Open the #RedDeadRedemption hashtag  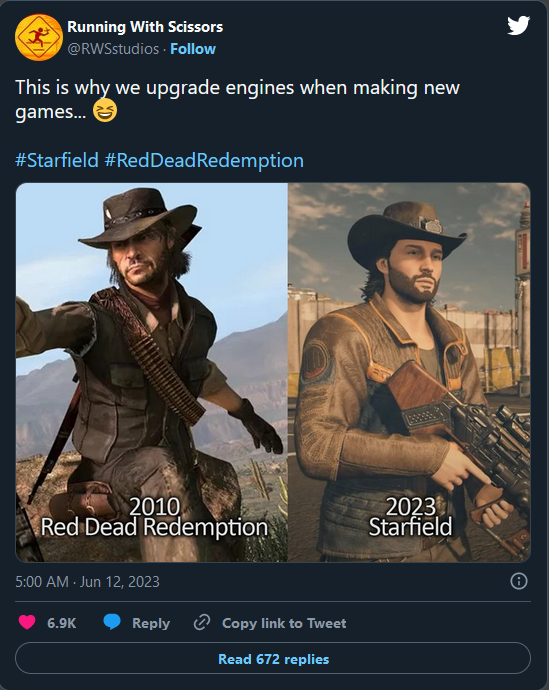click(x=204, y=160)
